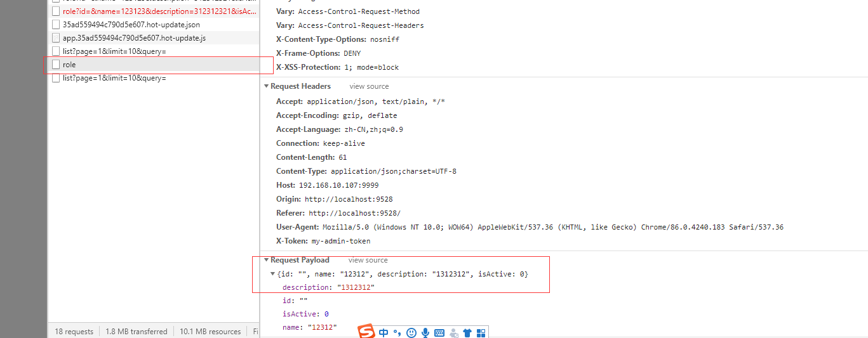Click the Content-Type: application/json;charset=UTF-8 header
The width and height of the screenshot is (868, 338).
click(366, 171)
